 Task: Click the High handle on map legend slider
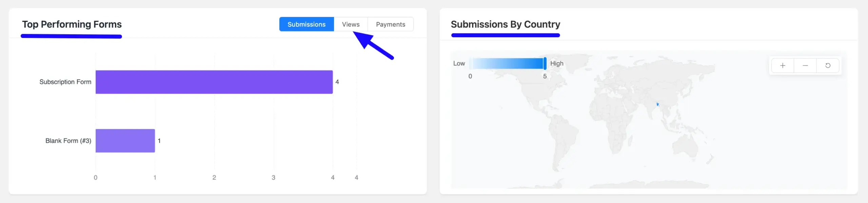click(x=545, y=63)
